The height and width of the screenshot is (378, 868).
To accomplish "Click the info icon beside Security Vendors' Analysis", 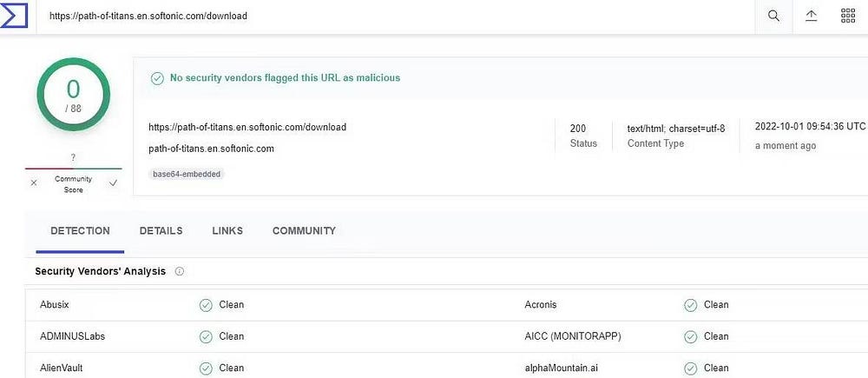I will pyautogui.click(x=180, y=271).
